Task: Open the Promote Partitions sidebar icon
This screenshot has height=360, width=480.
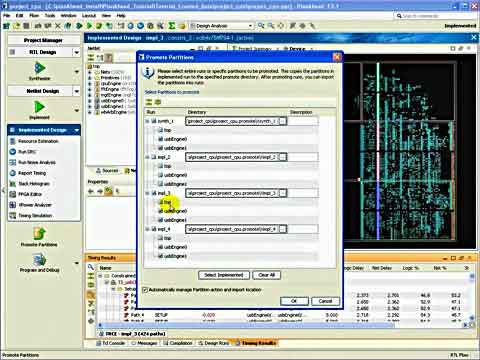Action: 39,233
